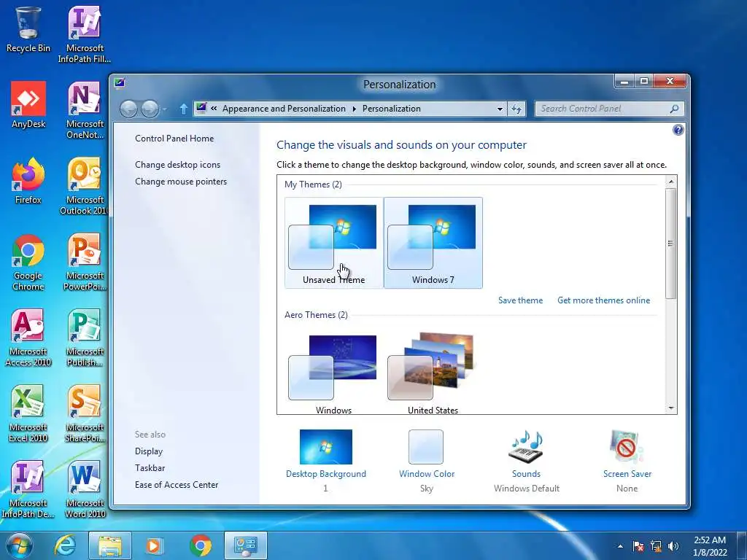Viewport: 747px width, 560px height.
Task: Open the Windows Start menu orb
Action: point(19,545)
